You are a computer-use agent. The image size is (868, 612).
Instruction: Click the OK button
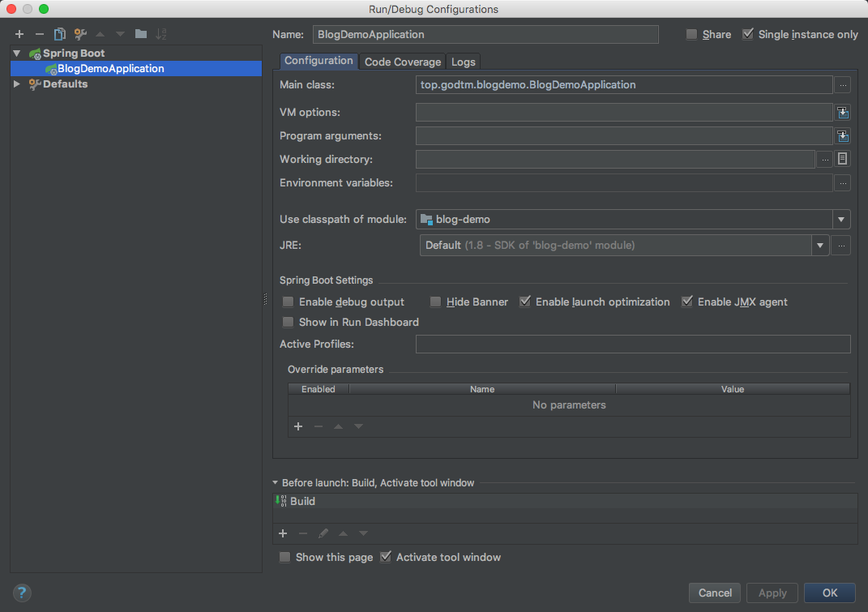pyautogui.click(x=830, y=593)
